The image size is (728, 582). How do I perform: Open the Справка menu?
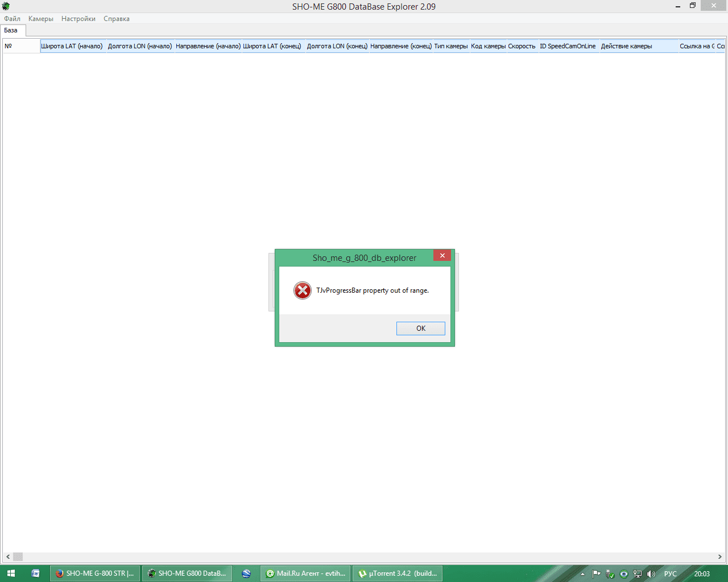coord(117,19)
